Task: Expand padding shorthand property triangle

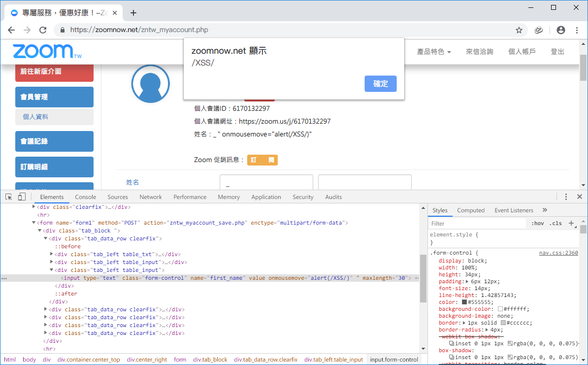Action: click(x=467, y=281)
